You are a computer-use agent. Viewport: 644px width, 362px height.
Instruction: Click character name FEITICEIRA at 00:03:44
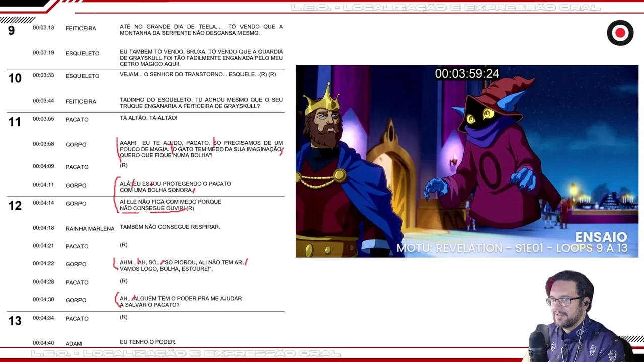coord(80,102)
